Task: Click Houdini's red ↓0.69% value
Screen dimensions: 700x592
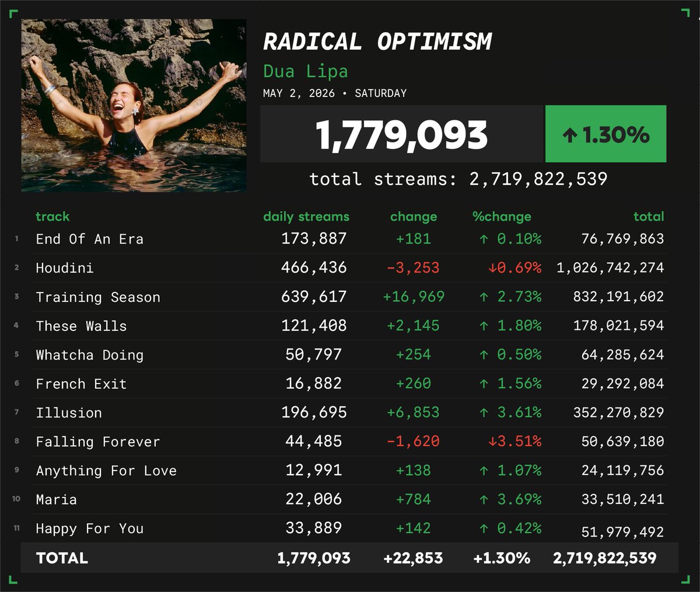Action: point(515,268)
